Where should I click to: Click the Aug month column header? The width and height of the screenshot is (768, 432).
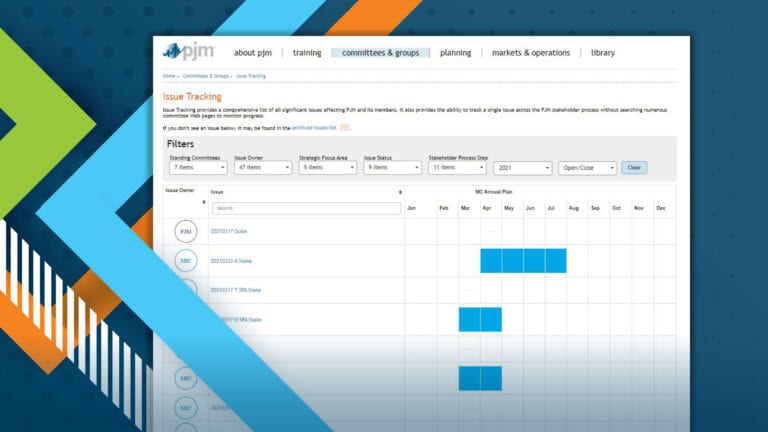pyautogui.click(x=574, y=208)
